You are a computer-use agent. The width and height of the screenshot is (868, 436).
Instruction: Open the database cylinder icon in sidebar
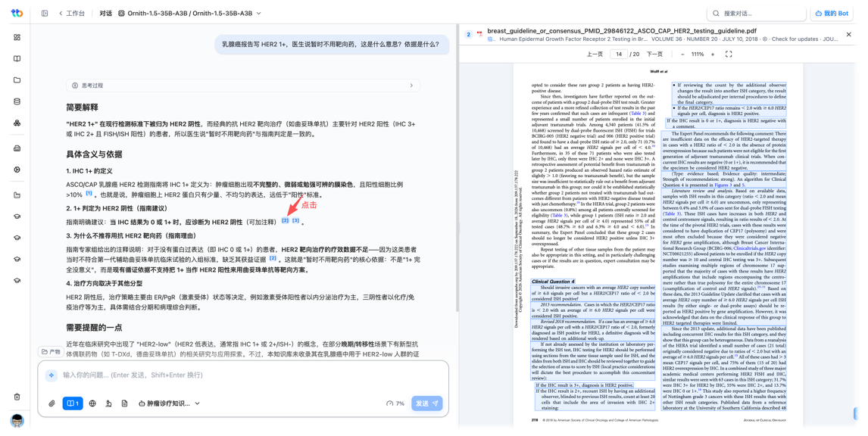[17, 101]
